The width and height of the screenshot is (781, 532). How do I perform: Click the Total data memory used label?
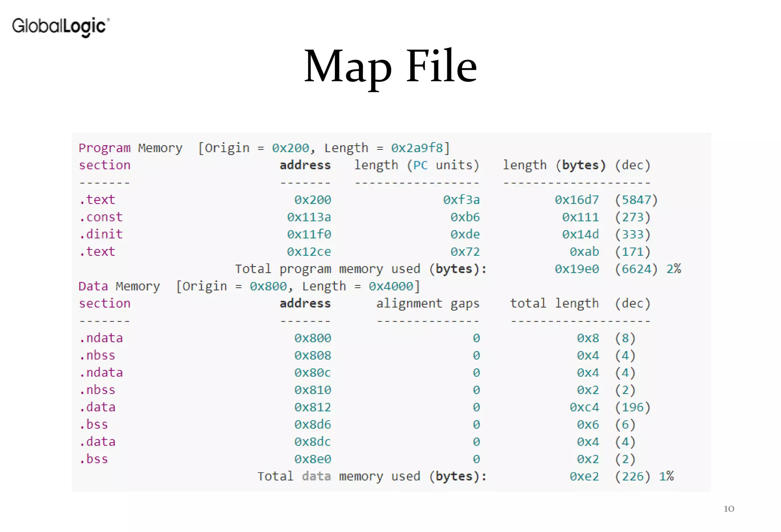pyautogui.click(x=372, y=476)
